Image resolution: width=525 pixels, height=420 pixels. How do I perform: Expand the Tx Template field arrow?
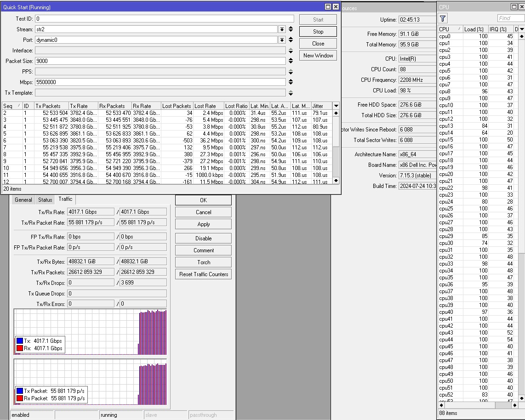tap(291, 93)
